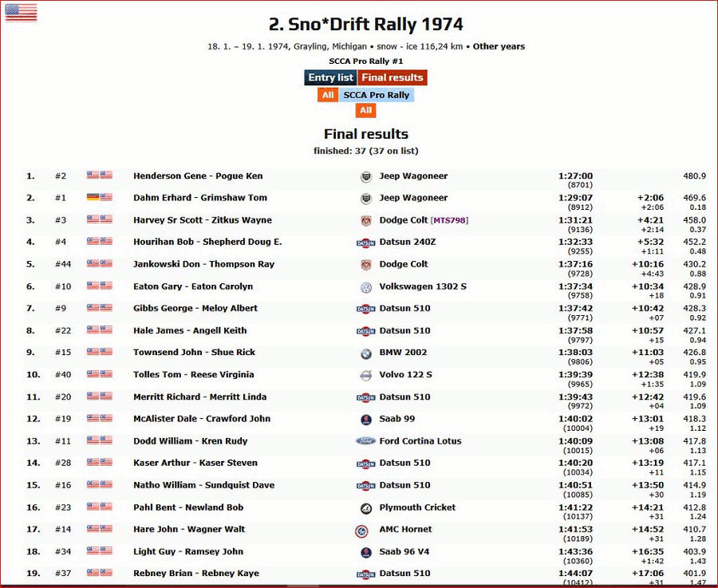The width and height of the screenshot is (718, 588).
Task: Open Harvey Sr Scott - Zitkus Wayne crew entry
Action: [x=203, y=220]
